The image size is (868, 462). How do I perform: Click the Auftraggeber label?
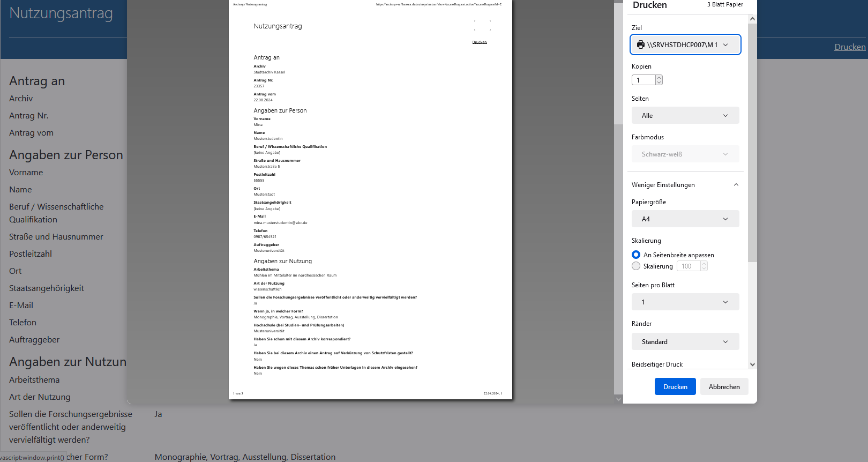[x=34, y=339]
